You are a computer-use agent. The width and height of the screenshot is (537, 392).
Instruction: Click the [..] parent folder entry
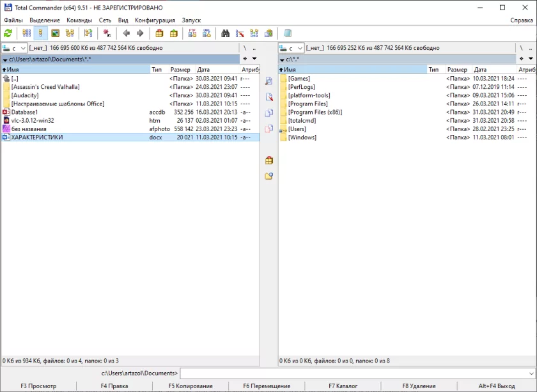click(x=130, y=79)
